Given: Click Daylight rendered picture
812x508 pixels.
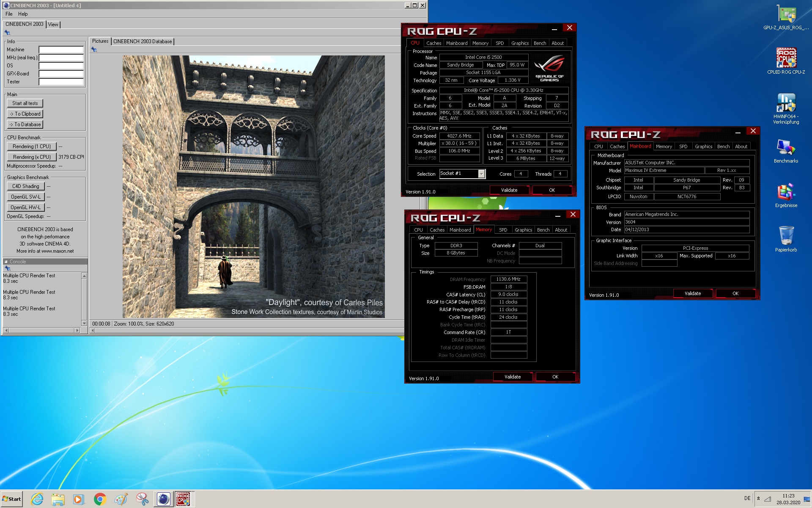Looking at the screenshot, I should click(254, 187).
